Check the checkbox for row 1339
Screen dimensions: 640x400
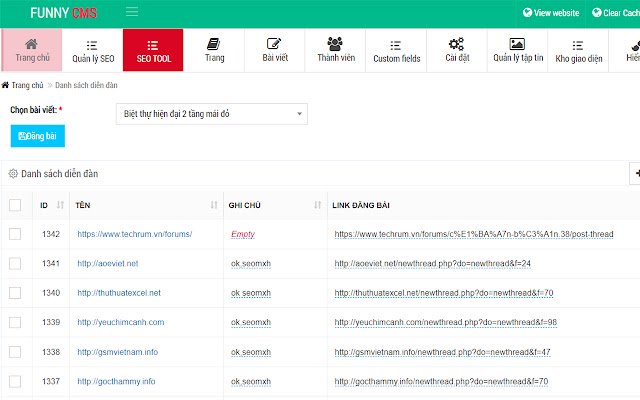pos(15,322)
